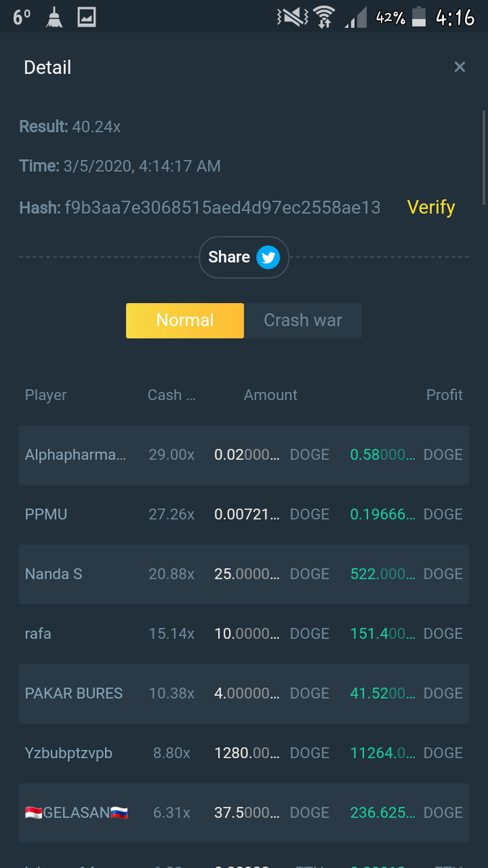This screenshot has height=868, width=488.
Task: Click the Player column header
Action: coord(46,395)
